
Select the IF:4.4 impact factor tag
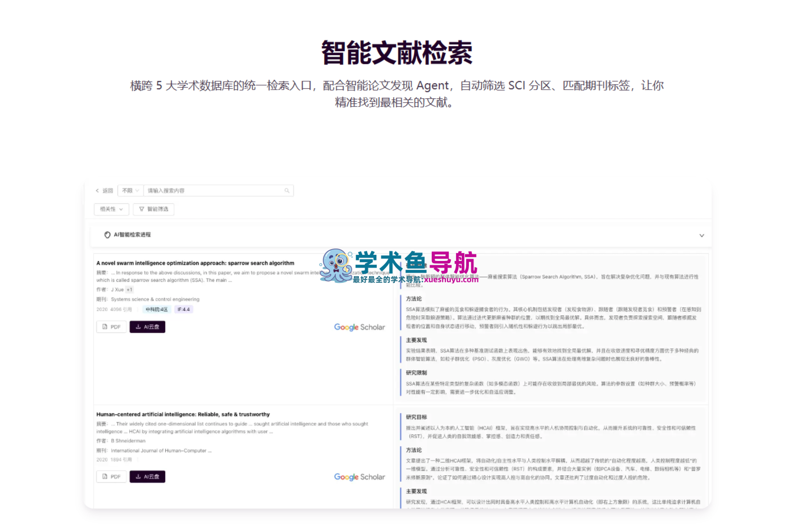184,309
